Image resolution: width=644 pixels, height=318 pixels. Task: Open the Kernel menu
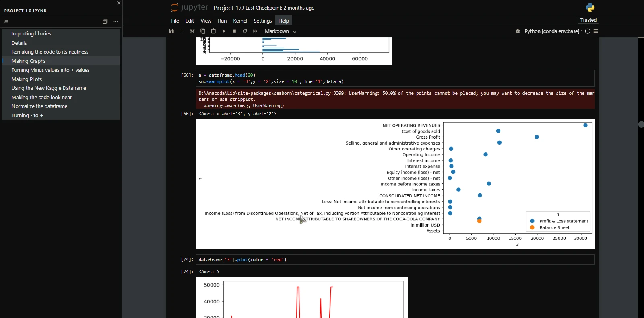tap(240, 21)
